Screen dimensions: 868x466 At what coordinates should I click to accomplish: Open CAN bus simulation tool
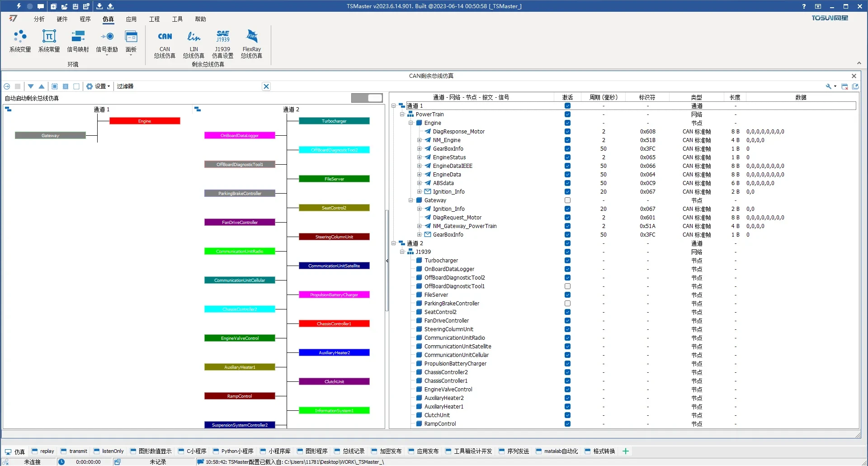(165, 44)
